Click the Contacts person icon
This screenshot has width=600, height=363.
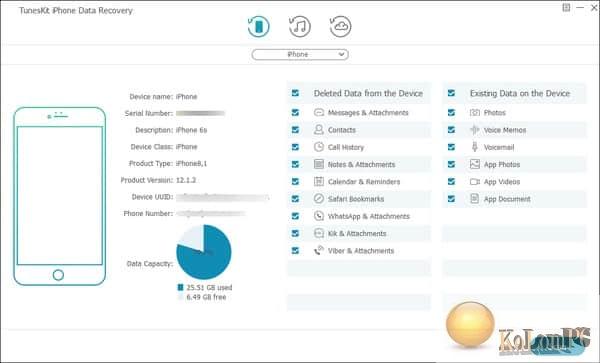tap(319, 129)
